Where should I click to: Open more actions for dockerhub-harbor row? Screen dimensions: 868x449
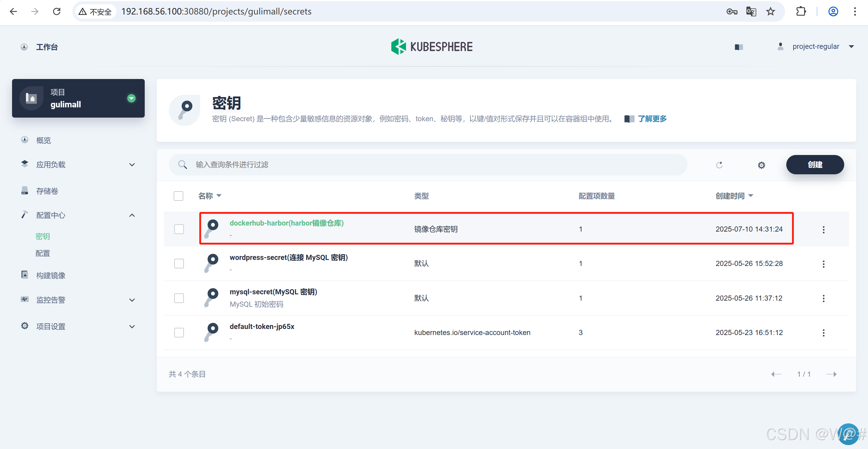coord(823,229)
